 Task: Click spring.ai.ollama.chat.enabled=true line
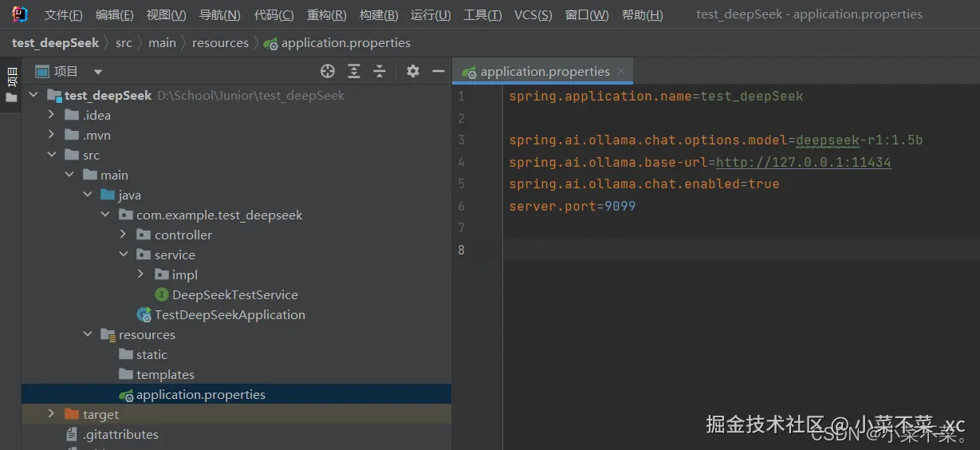tap(644, 184)
